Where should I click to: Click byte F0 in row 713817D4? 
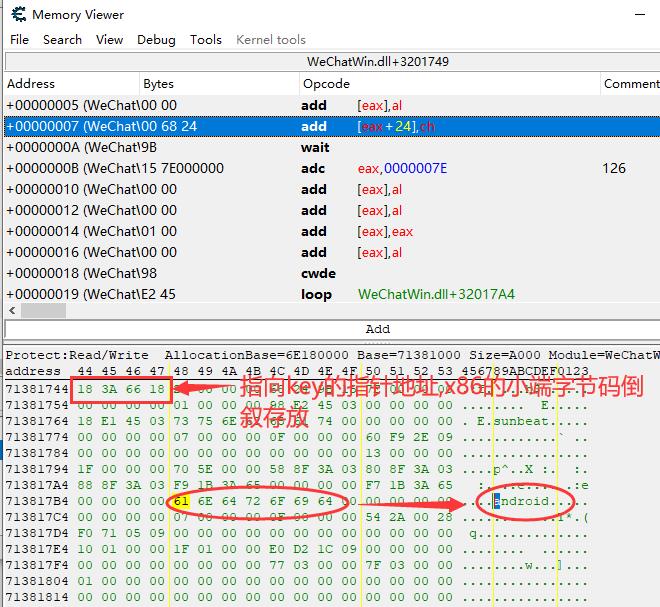click(85, 533)
